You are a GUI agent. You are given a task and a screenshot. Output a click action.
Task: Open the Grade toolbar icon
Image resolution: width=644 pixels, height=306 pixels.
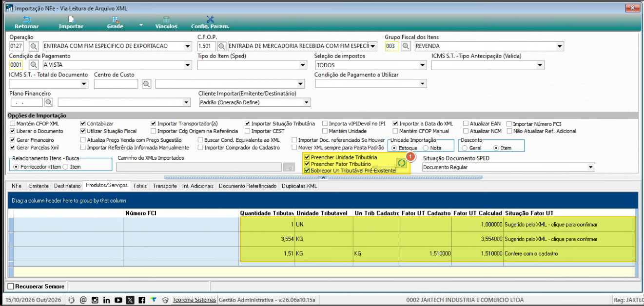tap(115, 19)
